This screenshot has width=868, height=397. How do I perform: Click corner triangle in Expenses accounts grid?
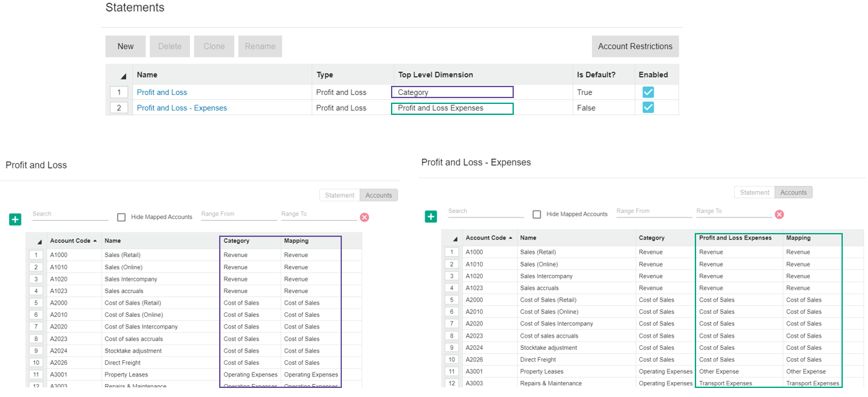455,239
